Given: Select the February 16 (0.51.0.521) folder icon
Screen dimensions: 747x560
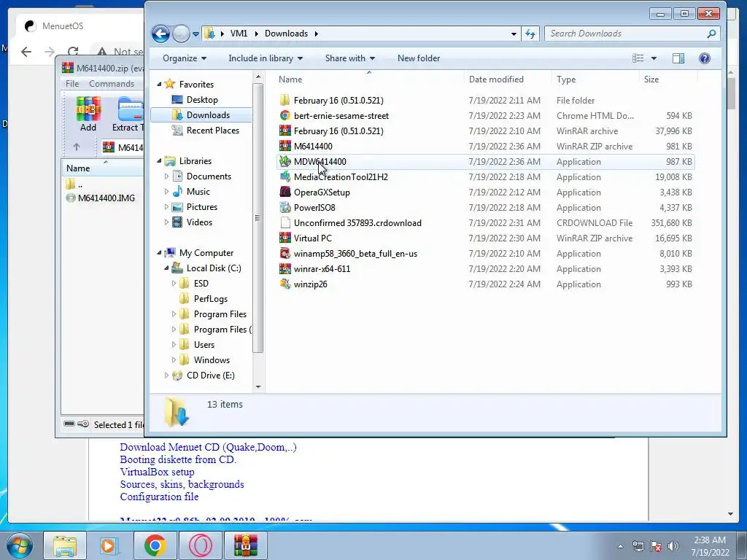Looking at the screenshot, I should (x=285, y=101).
